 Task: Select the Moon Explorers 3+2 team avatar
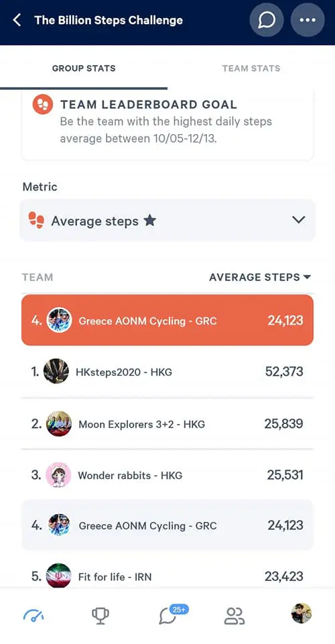point(59,423)
